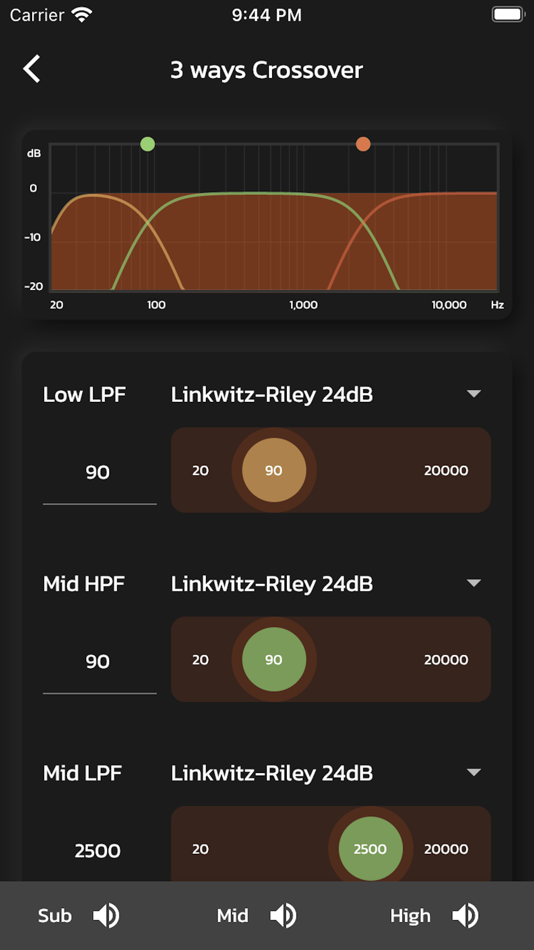Click the green Mid HPF slider knob at 90
This screenshot has width=534, height=950.
[274, 659]
